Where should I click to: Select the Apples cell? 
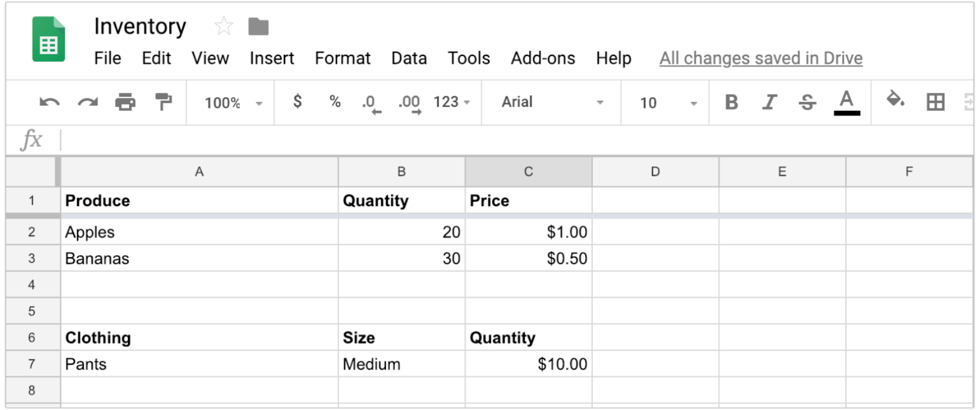click(x=199, y=232)
